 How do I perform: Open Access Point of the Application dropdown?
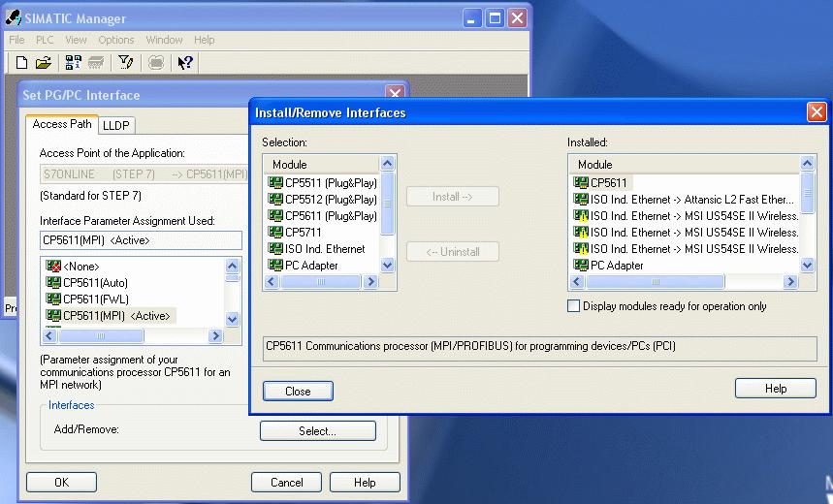[144, 174]
